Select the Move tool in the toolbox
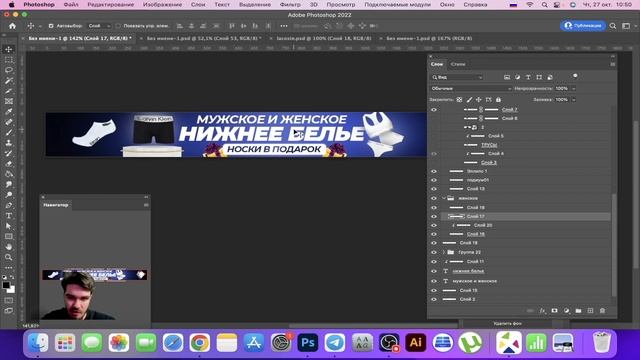The width and height of the screenshot is (640, 360). [x=9, y=49]
